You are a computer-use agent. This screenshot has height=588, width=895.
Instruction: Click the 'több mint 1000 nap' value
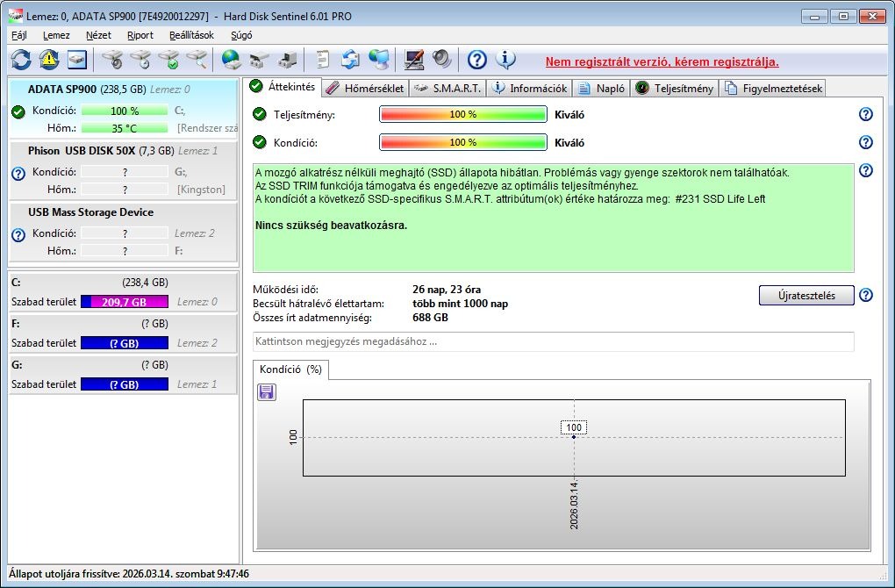coord(460,304)
